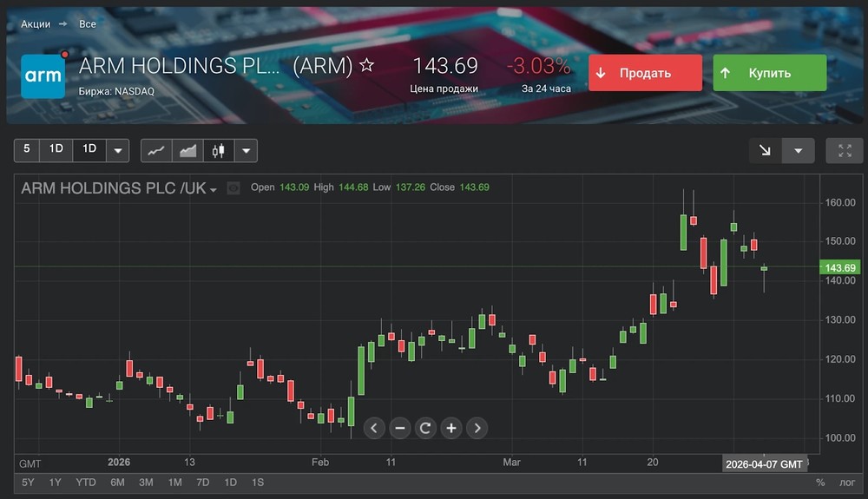The height and width of the screenshot is (499, 868).
Task: Open fullscreen chart mode
Action: coord(844,150)
